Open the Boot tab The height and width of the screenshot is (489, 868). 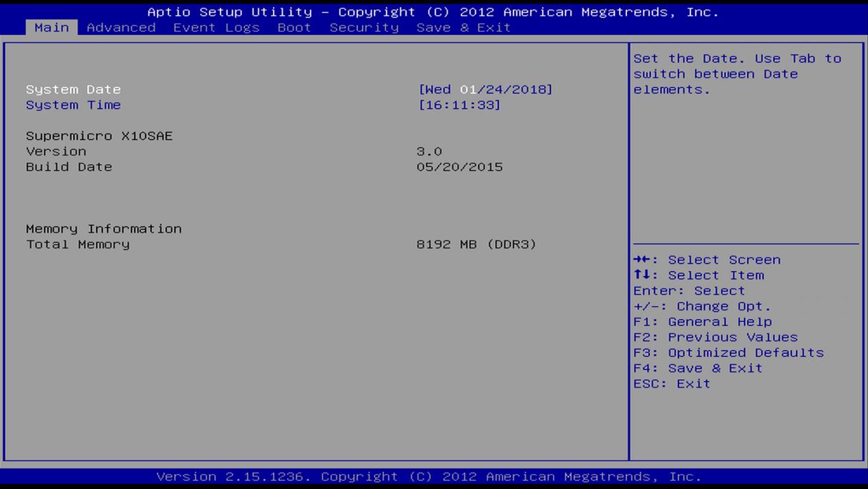294,27
